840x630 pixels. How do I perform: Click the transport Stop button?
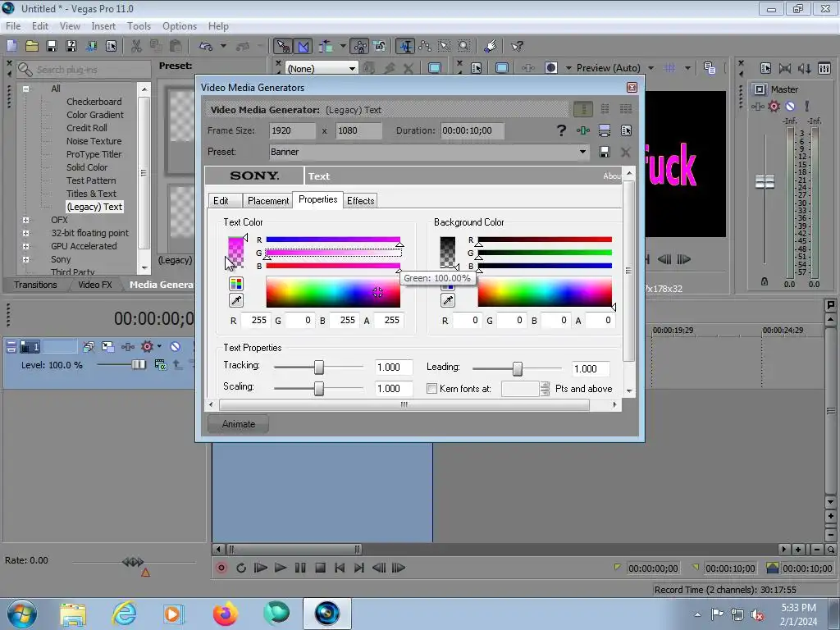pyautogui.click(x=321, y=568)
